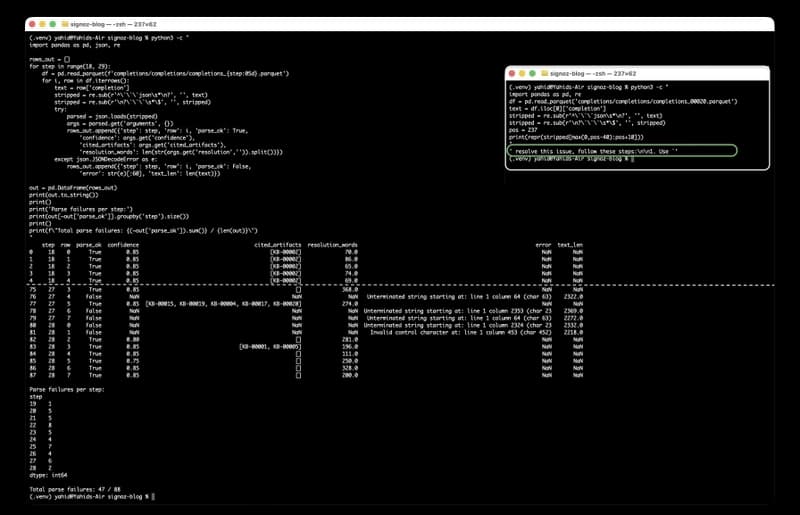Minimize the small inset terminal window
Viewport: 800px width, 515px height.
(x=522, y=73)
